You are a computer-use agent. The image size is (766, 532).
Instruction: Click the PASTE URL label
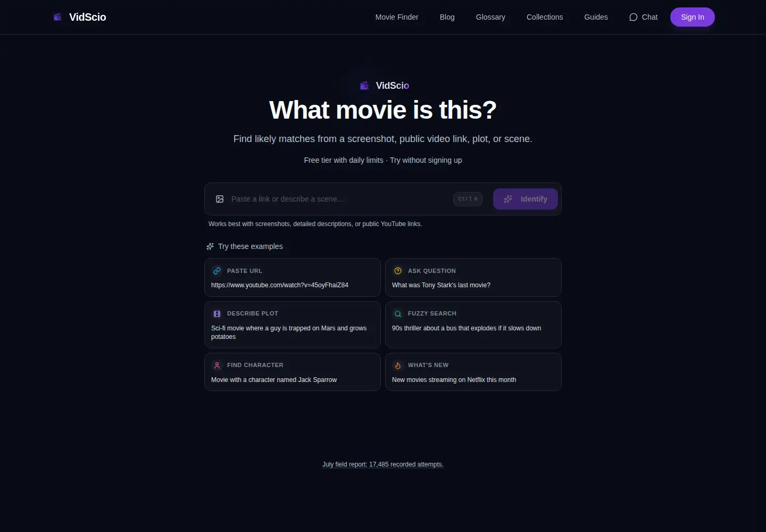245,271
